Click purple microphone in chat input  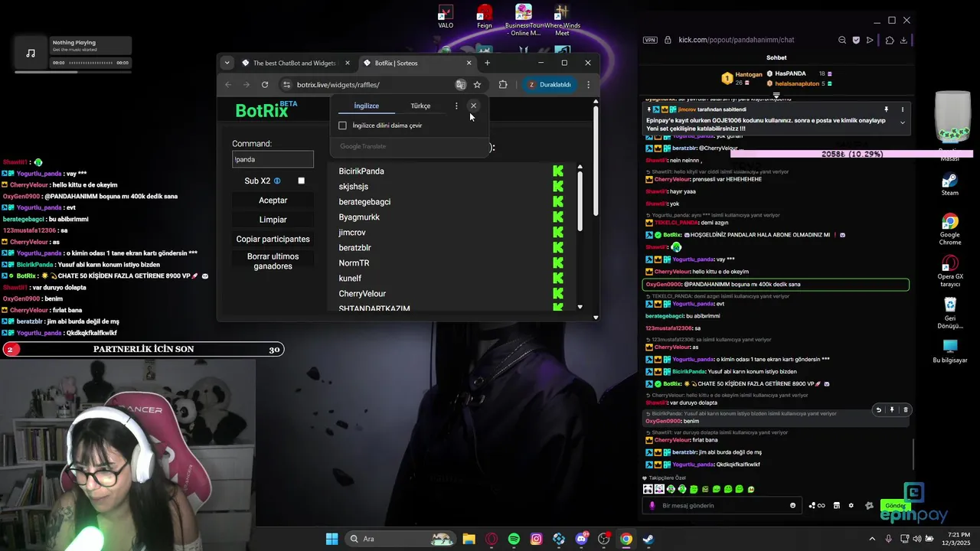coord(652,505)
